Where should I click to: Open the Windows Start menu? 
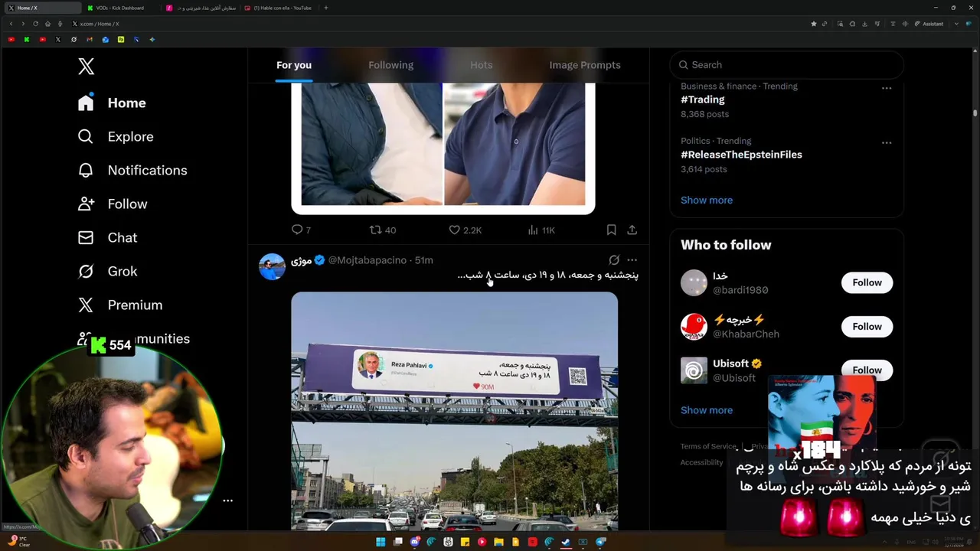[381, 542]
